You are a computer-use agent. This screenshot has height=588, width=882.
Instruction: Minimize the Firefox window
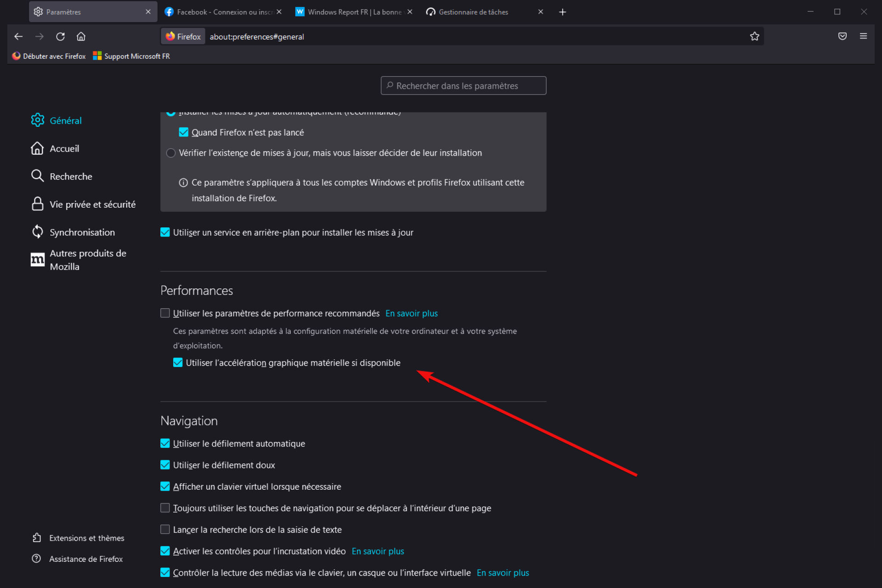[x=810, y=12]
